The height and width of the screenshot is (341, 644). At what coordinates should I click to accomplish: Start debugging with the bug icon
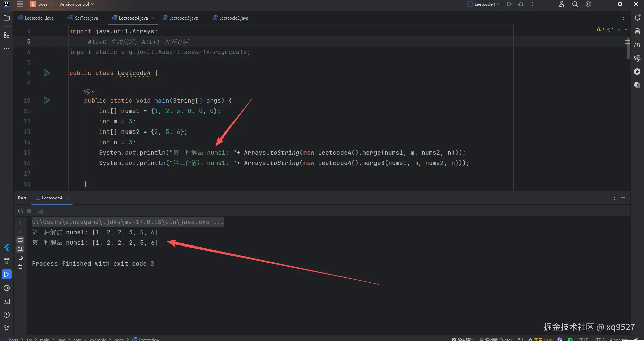click(521, 4)
